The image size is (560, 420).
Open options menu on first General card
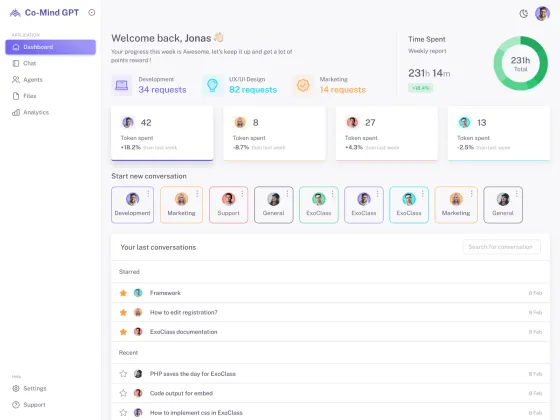(287, 194)
